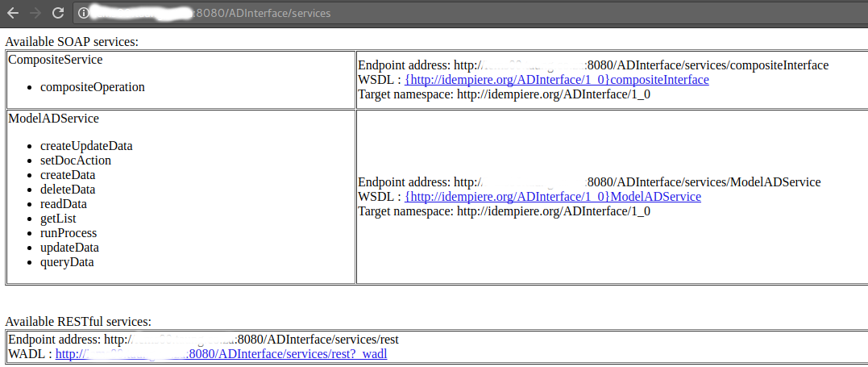Click the createUpdateData operation

pos(86,146)
